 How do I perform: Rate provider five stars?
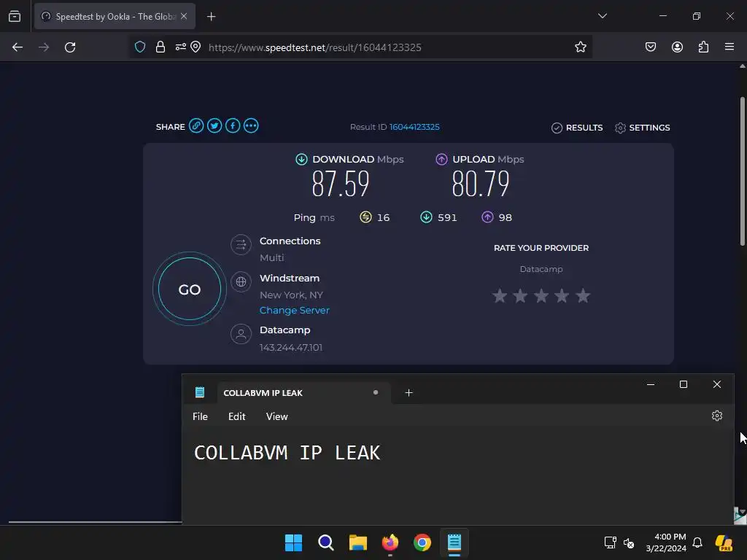pos(583,296)
